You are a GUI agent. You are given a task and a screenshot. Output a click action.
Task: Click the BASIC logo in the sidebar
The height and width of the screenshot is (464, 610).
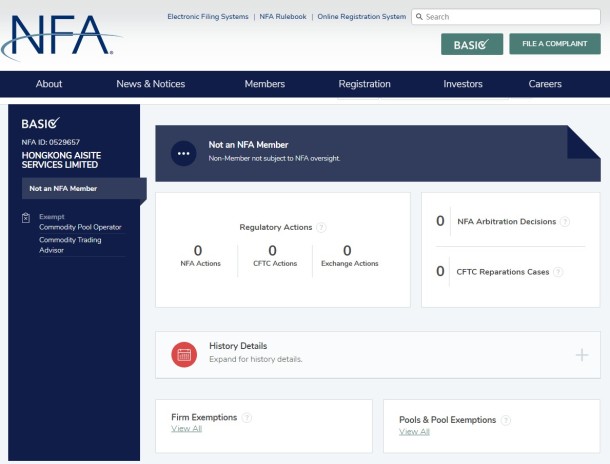40,123
